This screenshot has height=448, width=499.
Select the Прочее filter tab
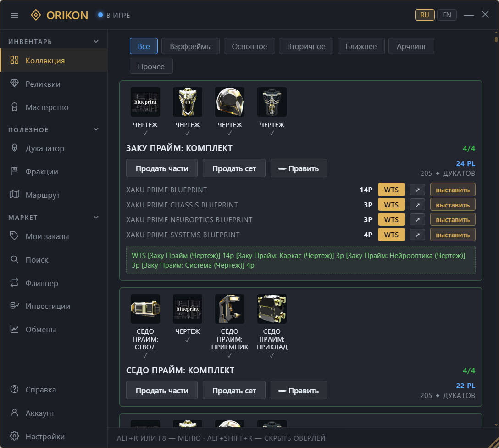click(151, 66)
